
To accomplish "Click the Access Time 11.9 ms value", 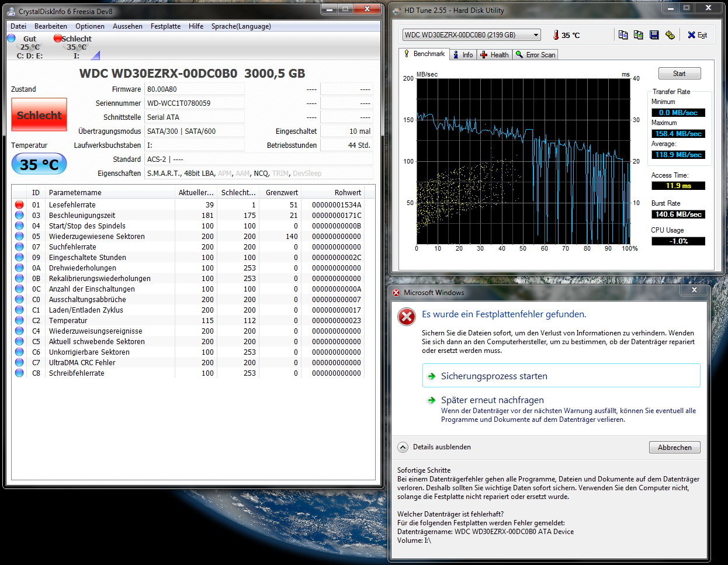I will (x=678, y=186).
